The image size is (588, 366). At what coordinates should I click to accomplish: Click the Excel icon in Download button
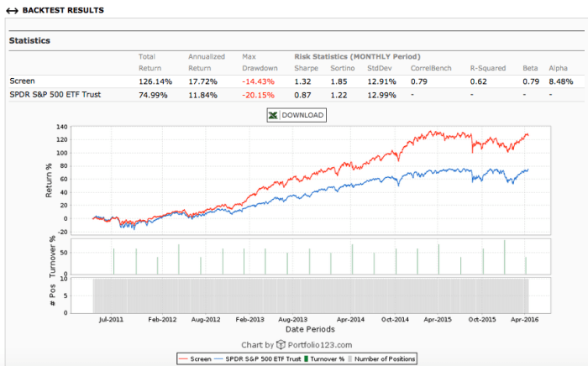point(273,115)
